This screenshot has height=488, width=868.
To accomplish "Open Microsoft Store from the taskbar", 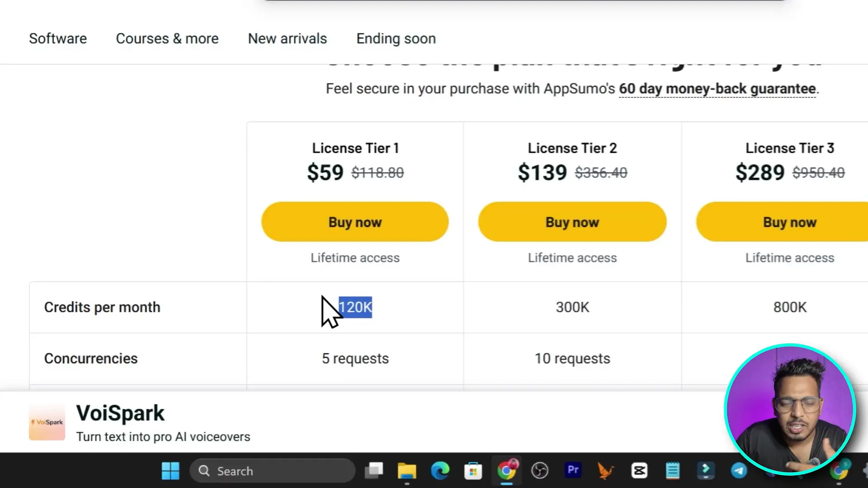I will (x=473, y=471).
